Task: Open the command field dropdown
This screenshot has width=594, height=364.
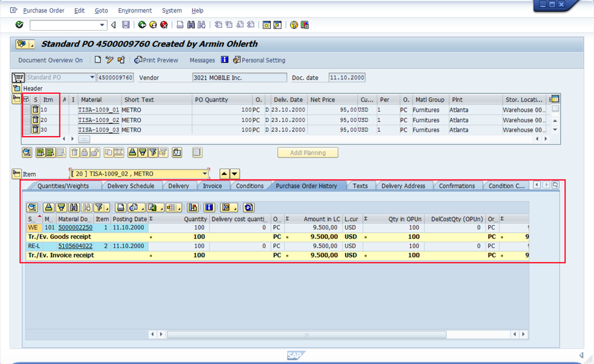Action: [x=102, y=25]
